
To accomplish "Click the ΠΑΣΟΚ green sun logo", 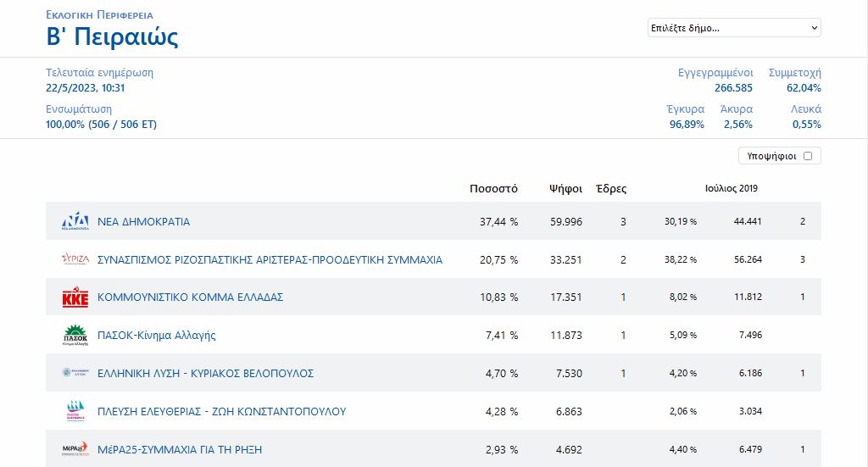I will [x=75, y=336].
